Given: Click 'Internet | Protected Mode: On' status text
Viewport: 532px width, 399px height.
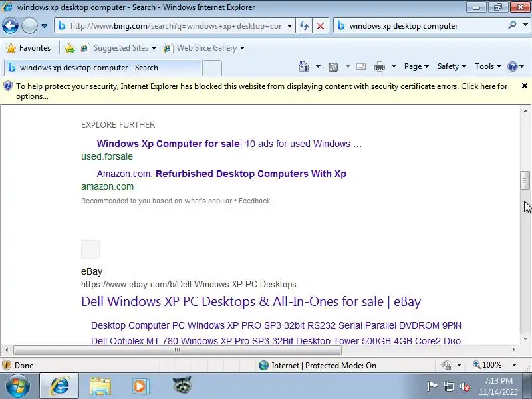Looking at the screenshot, I should [x=323, y=366].
